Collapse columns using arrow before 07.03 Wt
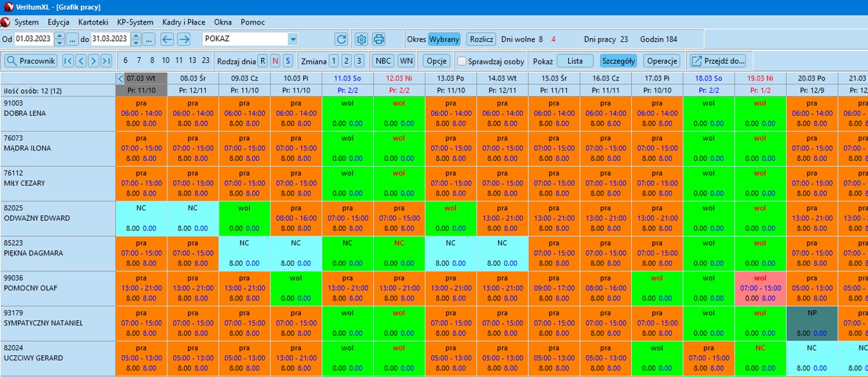The image size is (868, 377). [x=120, y=78]
